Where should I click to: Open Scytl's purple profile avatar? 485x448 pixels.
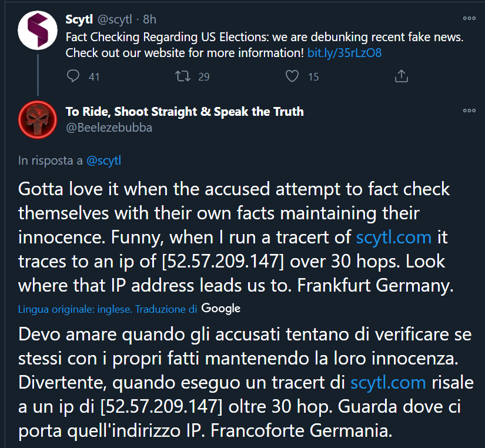pos(38,30)
